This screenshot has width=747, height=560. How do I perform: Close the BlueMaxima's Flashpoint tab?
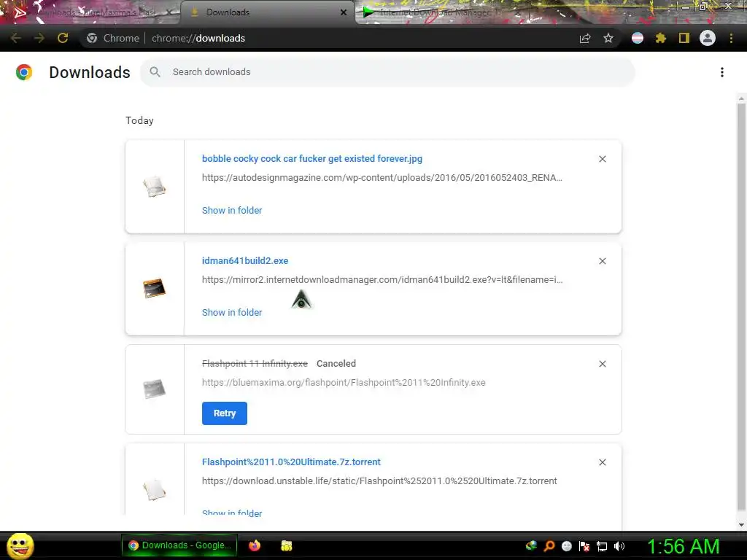[169, 12]
